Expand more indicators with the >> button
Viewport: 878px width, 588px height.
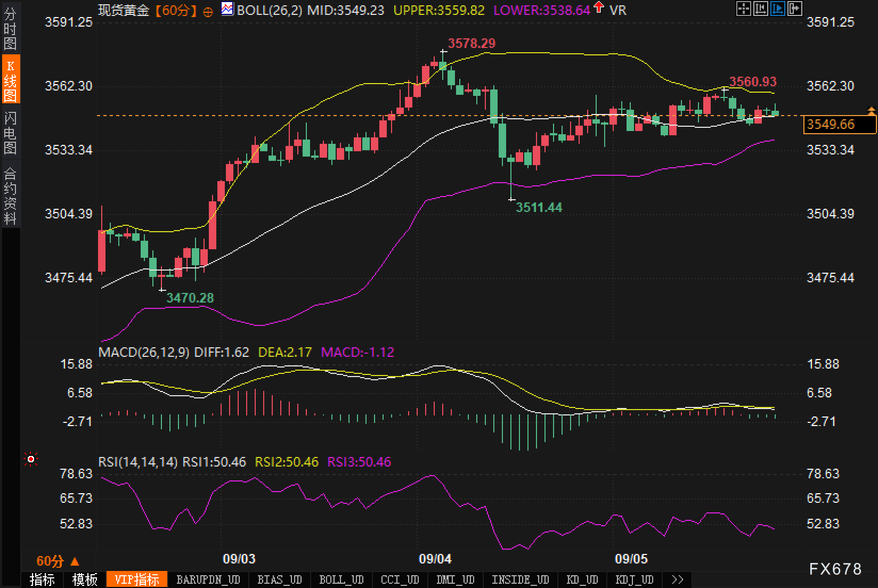[677, 579]
